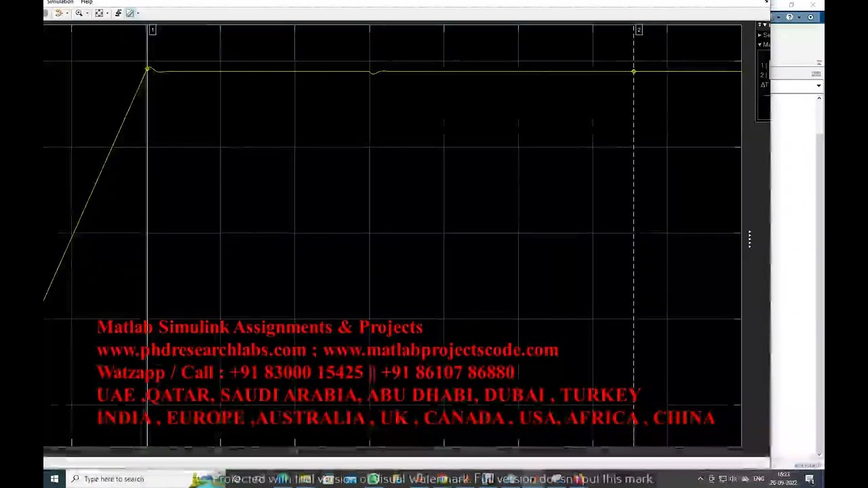Open the help dropdown arrow in background window

pos(799,18)
